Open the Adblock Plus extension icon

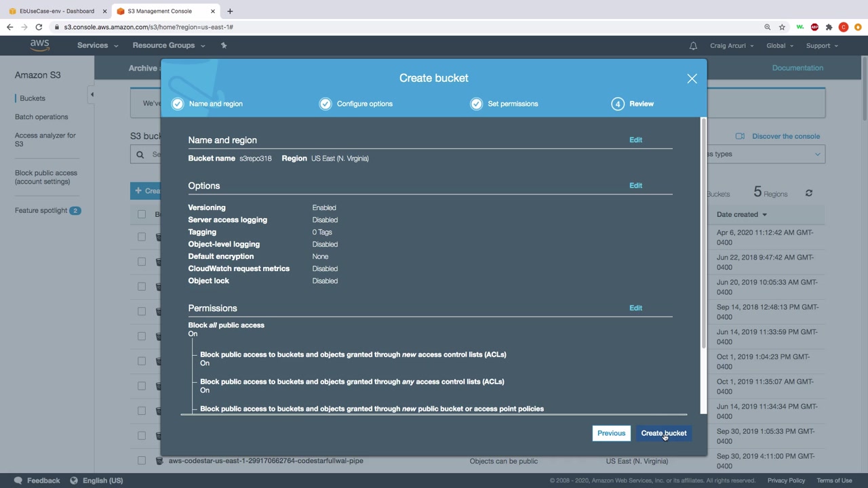pos(814,27)
